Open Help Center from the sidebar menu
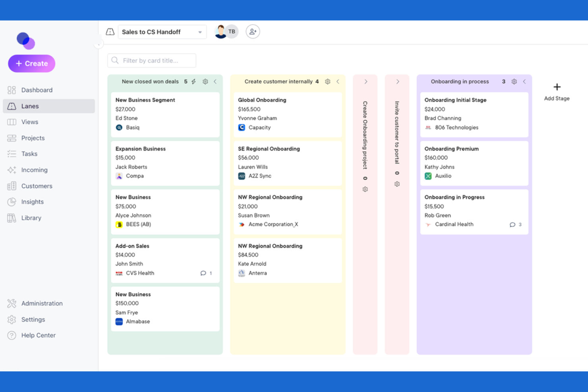This screenshot has height=392, width=588. [38, 335]
